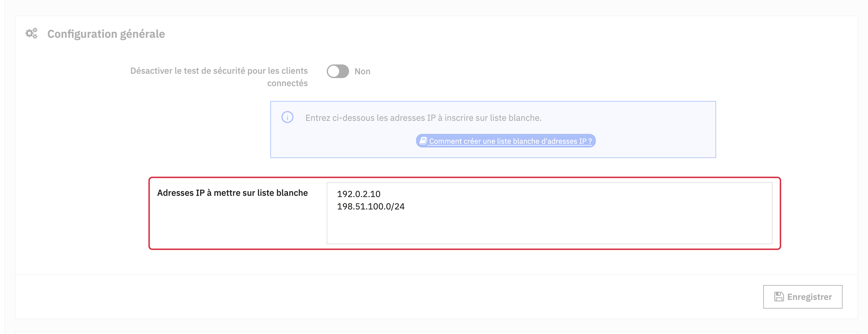Click the "Adresses IP à mettre sur liste blanche" label
868x334 pixels.
(232, 193)
